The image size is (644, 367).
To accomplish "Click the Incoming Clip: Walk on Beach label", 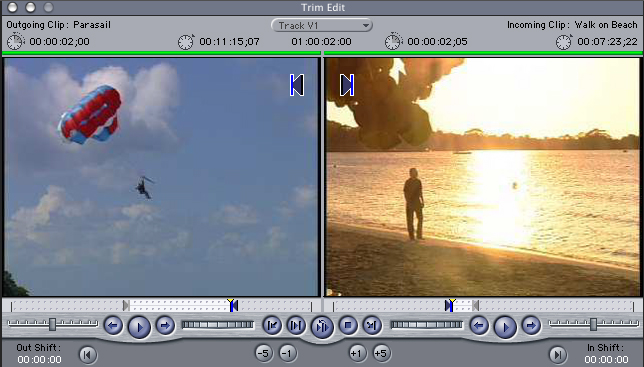I will 572,25.
